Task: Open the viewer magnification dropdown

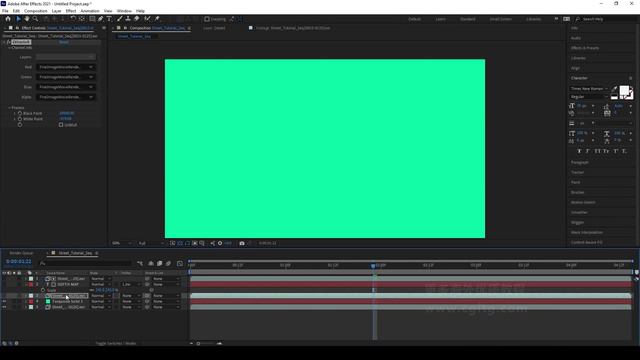Action: pos(122,243)
